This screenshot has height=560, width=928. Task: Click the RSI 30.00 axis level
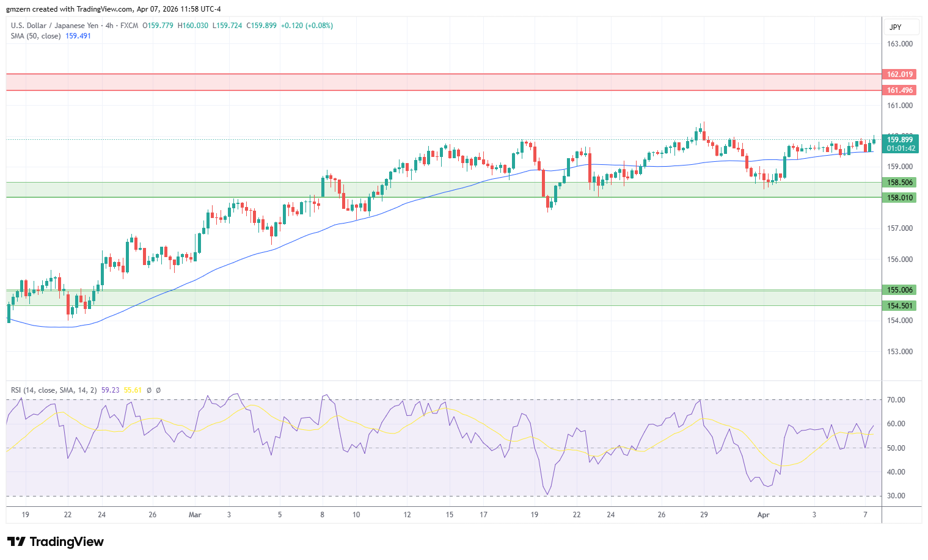[x=896, y=496]
